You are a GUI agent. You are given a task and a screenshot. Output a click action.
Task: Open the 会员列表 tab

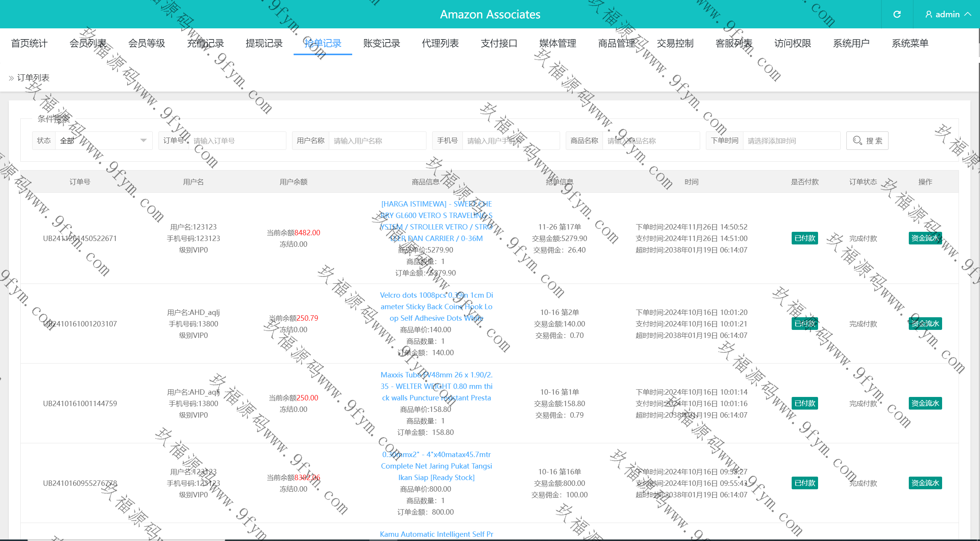[x=88, y=43]
